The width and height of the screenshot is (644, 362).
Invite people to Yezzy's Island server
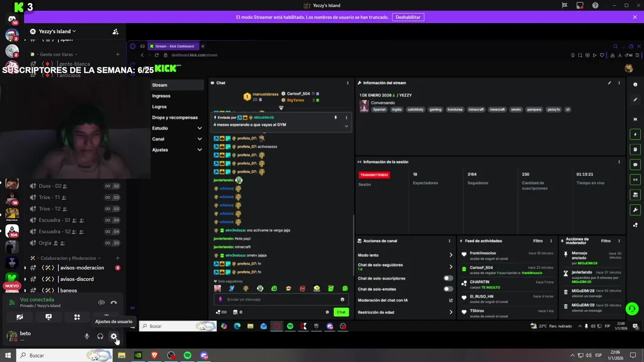pos(115,32)
